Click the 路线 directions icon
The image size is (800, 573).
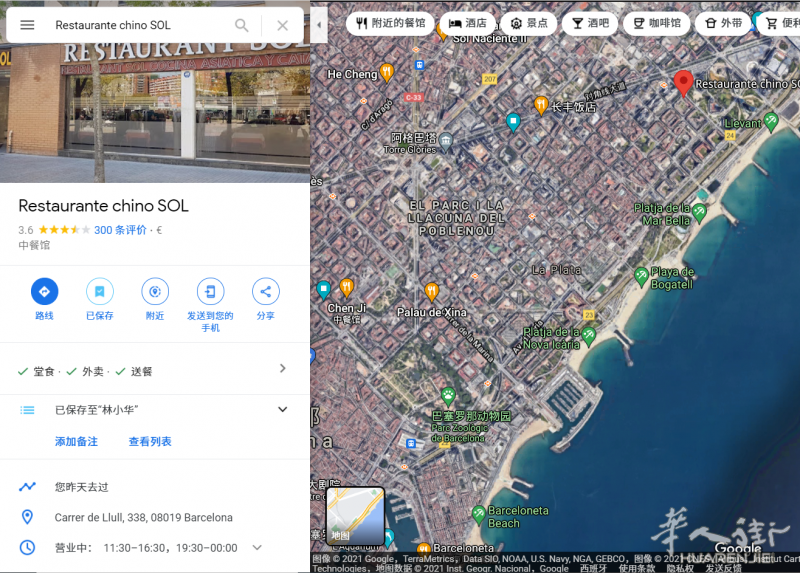[x=44, y=291]
